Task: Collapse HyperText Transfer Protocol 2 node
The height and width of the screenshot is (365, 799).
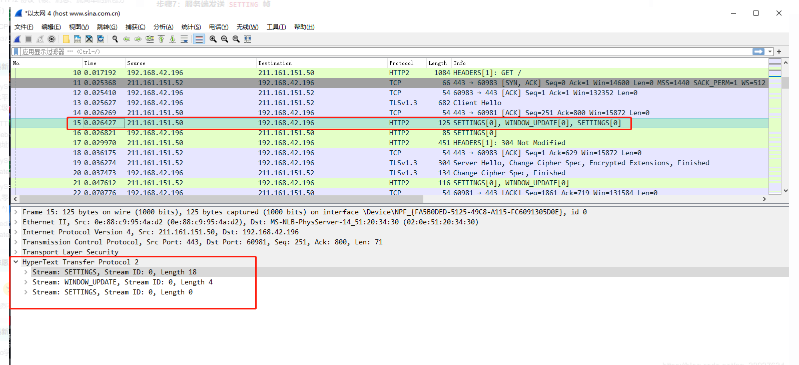Action: pos(15,262)
